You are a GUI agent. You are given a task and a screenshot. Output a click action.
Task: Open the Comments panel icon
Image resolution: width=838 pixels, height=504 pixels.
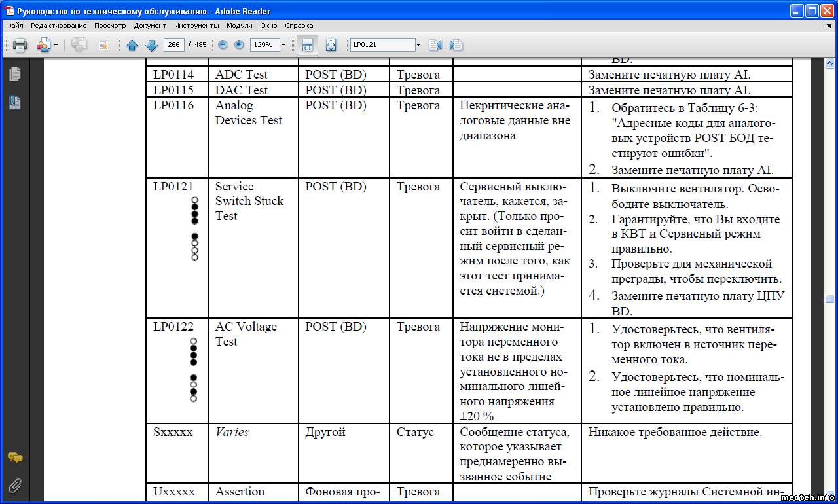point(15,458)
